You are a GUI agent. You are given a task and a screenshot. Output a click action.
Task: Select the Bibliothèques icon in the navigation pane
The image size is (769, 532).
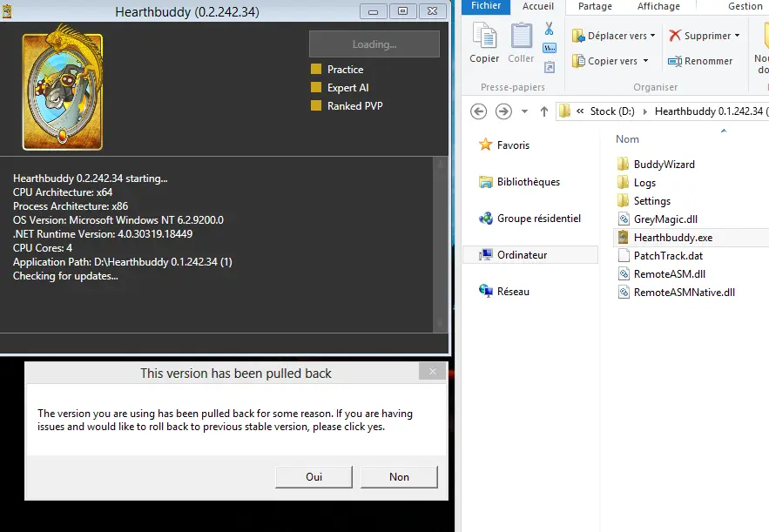pos(486,182)
